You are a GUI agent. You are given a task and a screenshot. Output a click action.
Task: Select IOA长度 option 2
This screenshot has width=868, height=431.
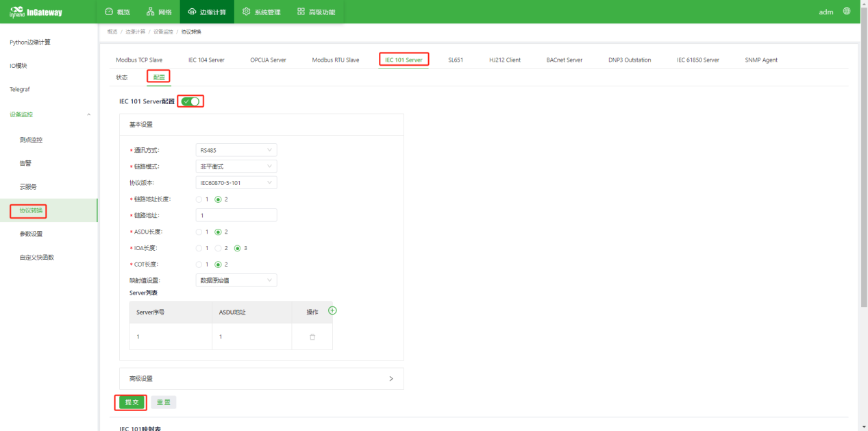tap(219, 248)
